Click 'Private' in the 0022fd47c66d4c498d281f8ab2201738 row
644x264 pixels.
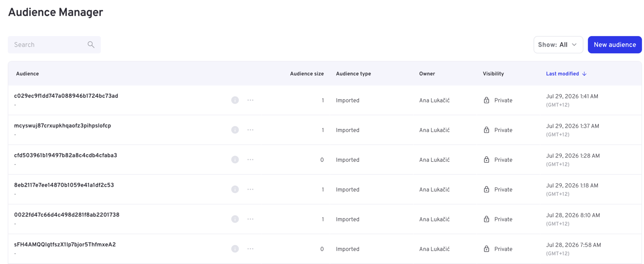coord(503,219)
